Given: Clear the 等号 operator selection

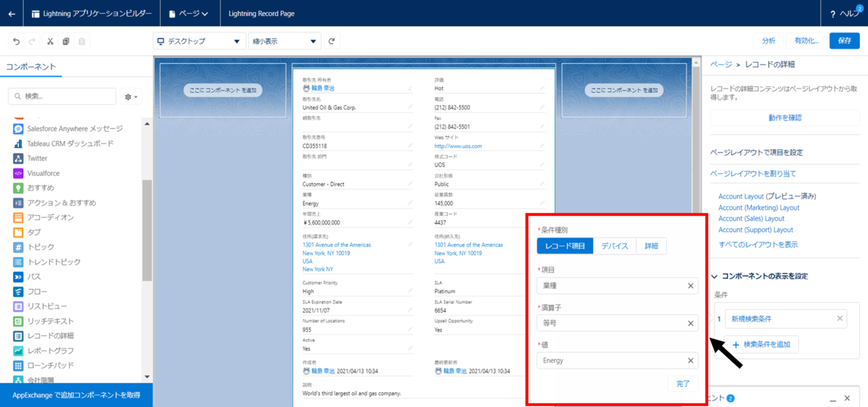Looking at the screenshot, I should [x=690, y=323].
